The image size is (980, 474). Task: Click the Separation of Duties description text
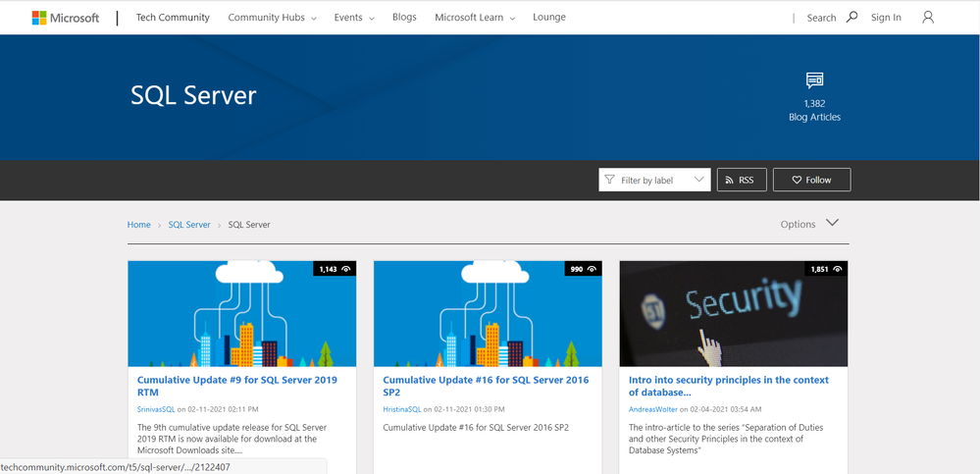726,439
